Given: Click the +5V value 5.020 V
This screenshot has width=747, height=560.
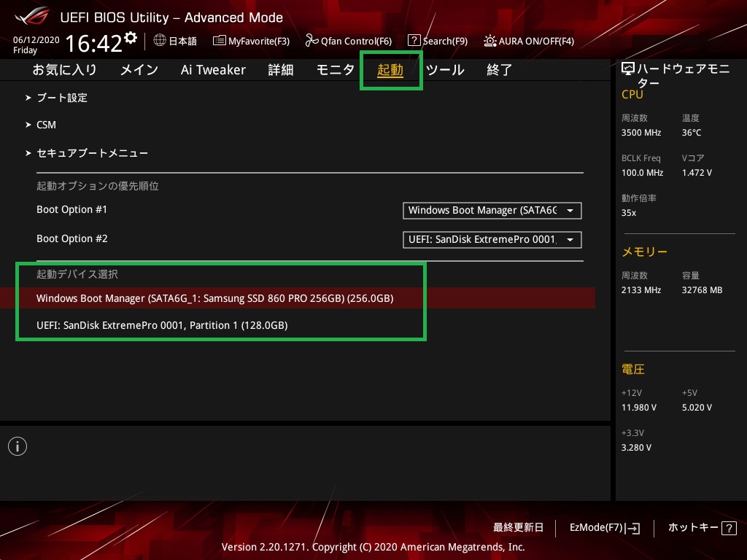Looking at the screenshot, I should [697, 408].
